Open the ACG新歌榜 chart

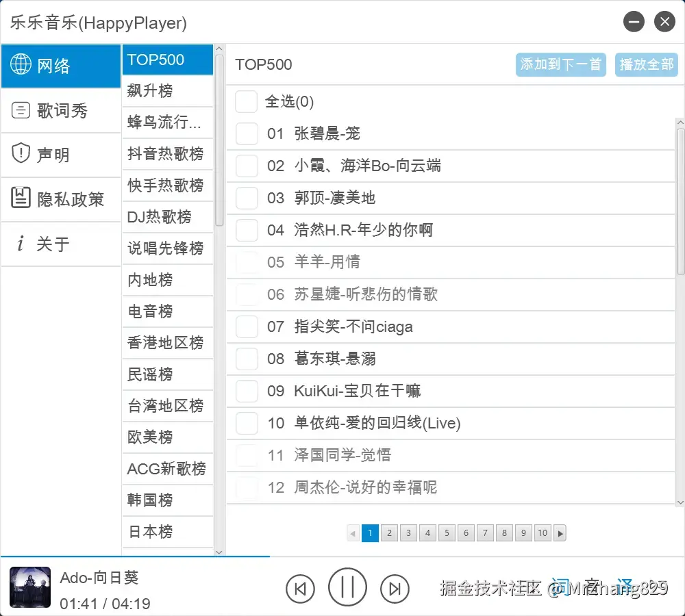tap(168, 468)
